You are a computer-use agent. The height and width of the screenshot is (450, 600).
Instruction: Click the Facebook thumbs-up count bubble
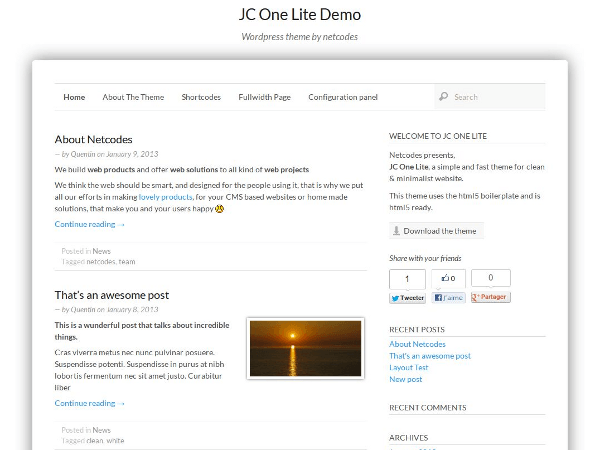coord(449,279)
